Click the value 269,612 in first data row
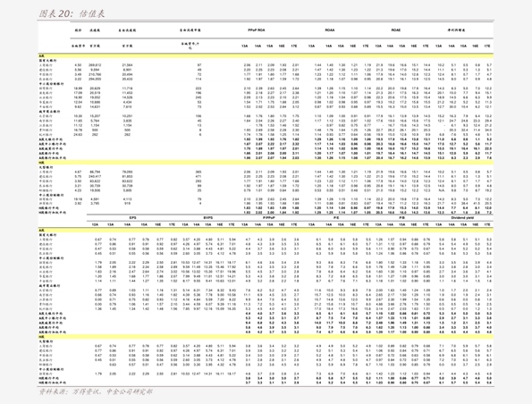532x404 pixels. 95,65
